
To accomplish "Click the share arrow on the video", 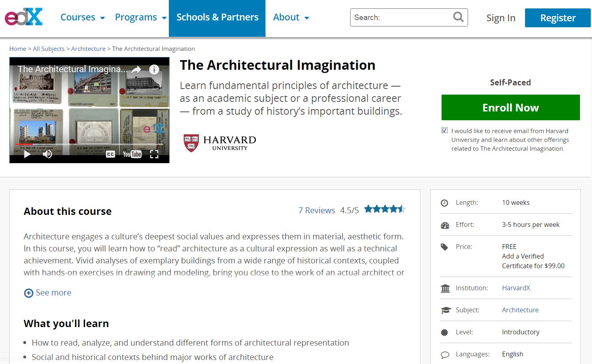I will coord(136,69).
